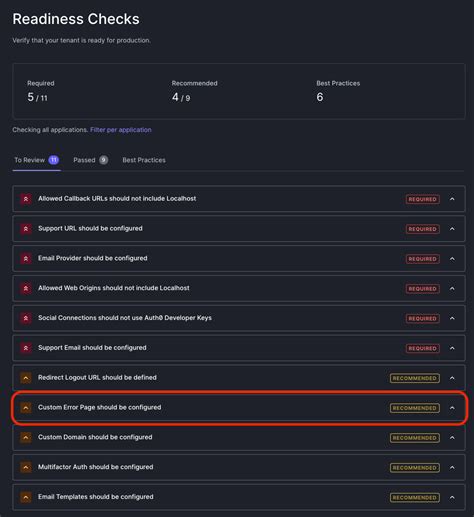Click the REQUIRED badge on Social Connections row
Image resolution: width=474 pixels, height=517 pixels.
click(x=422, y=319)
